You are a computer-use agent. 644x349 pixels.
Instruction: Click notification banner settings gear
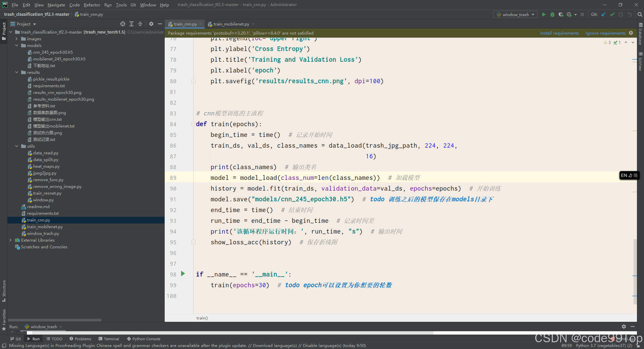631,33
